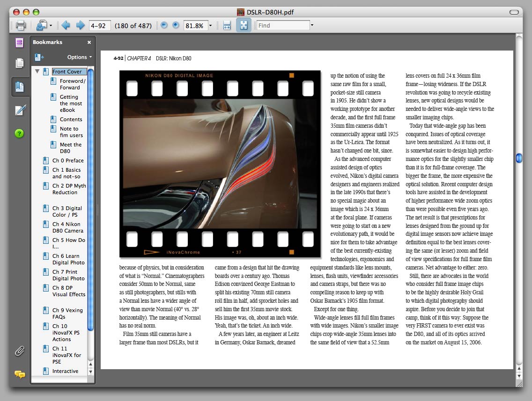Open the Find options dropdown arrow
Image resolution: width=532 pixels, height=401 pixels.
[x=312, y=25]
